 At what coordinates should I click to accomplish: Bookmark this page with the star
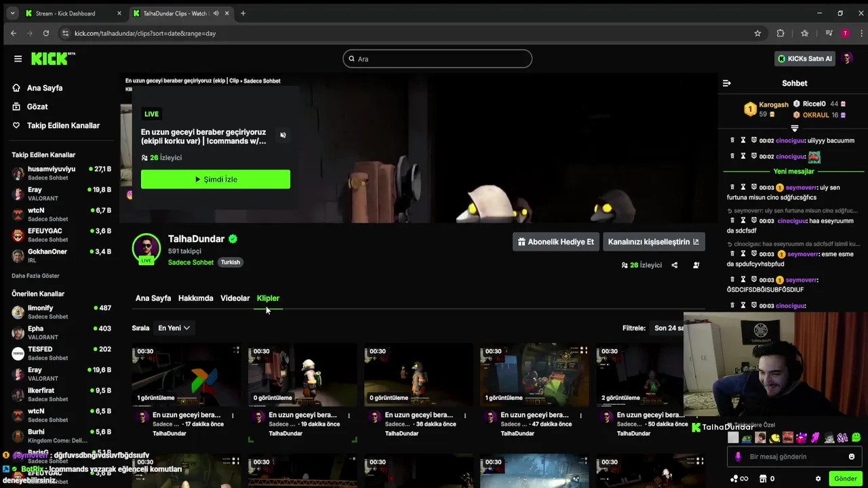757,33
